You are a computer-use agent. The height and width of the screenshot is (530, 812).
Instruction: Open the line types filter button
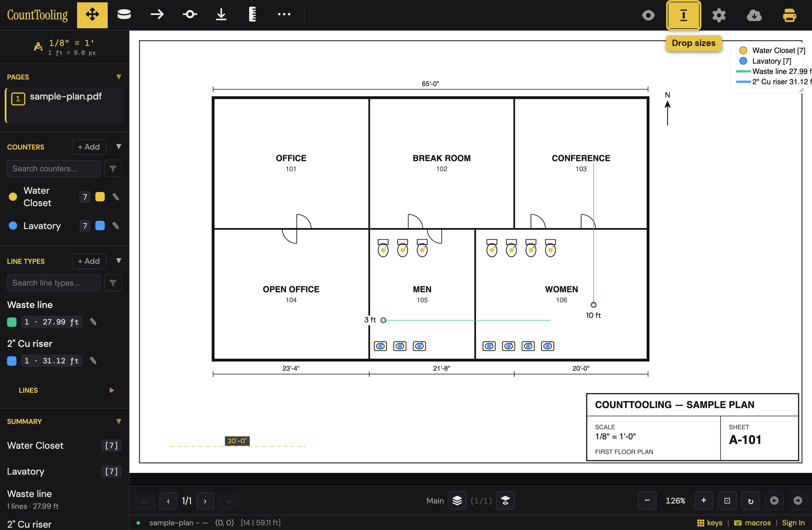tap(113, 283)
